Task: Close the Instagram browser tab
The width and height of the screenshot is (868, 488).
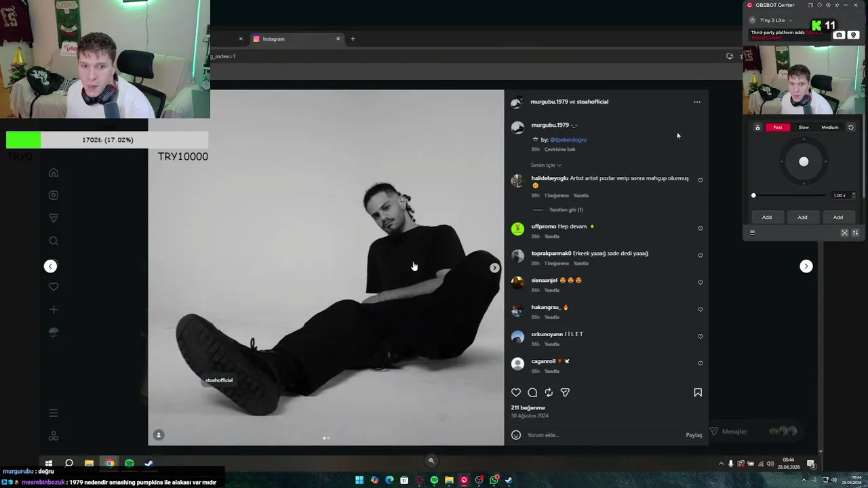Action: 338,39
